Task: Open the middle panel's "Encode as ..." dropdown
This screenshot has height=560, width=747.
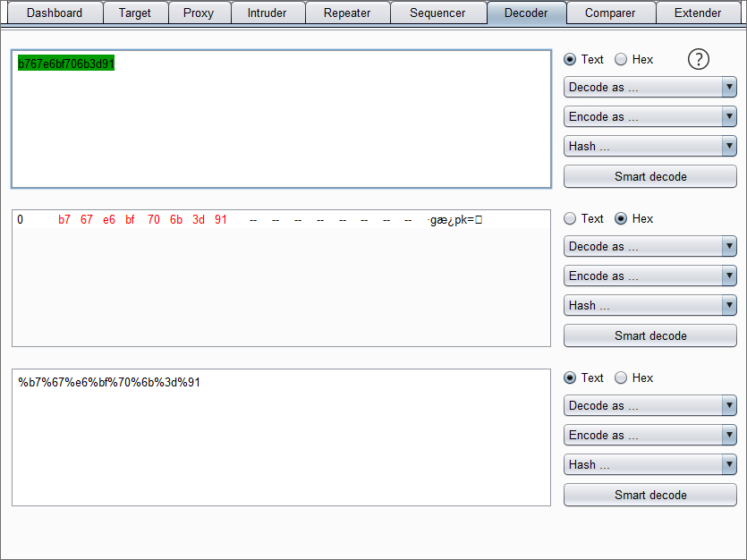Action: pyautogui.click(x=649, y=276)
